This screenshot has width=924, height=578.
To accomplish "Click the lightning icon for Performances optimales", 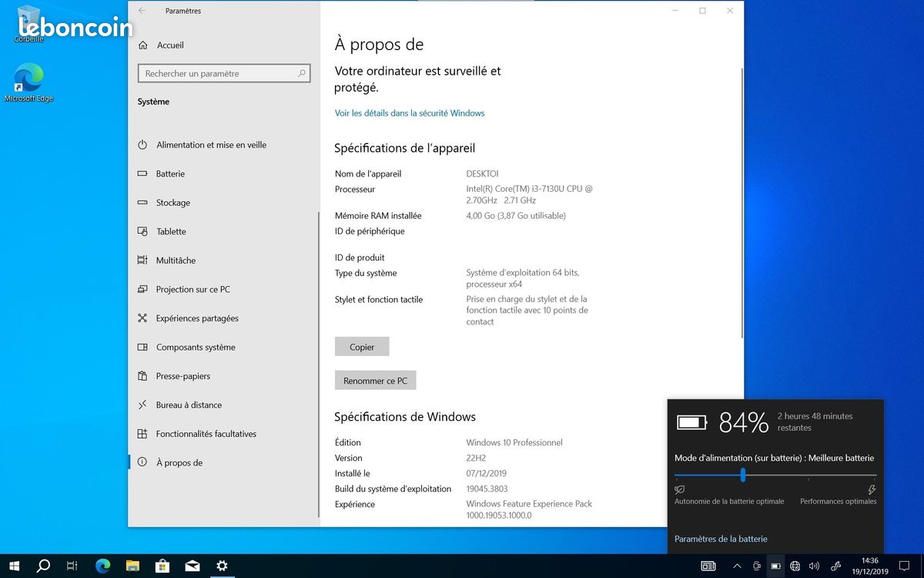I will coord(872,489).
